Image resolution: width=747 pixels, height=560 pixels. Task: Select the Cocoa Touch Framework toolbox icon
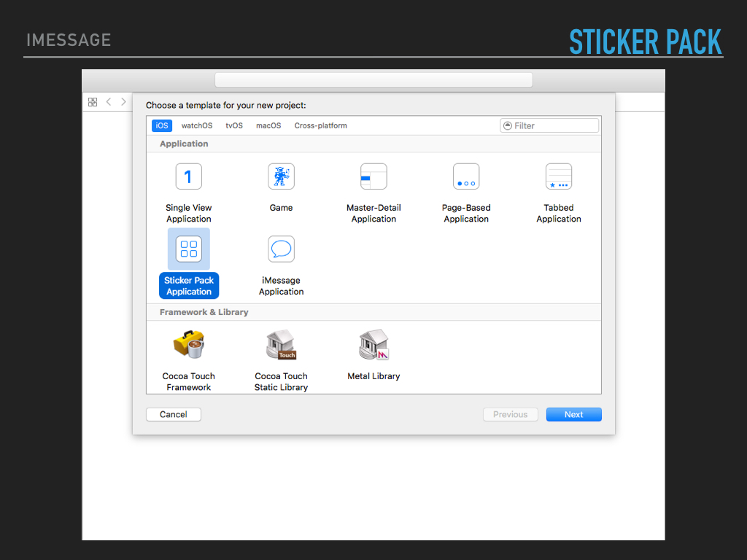pos(189,344)
